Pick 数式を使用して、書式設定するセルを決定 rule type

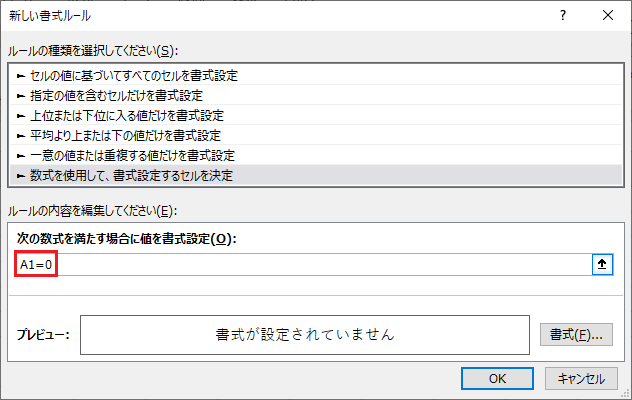(x=126, y=176)
